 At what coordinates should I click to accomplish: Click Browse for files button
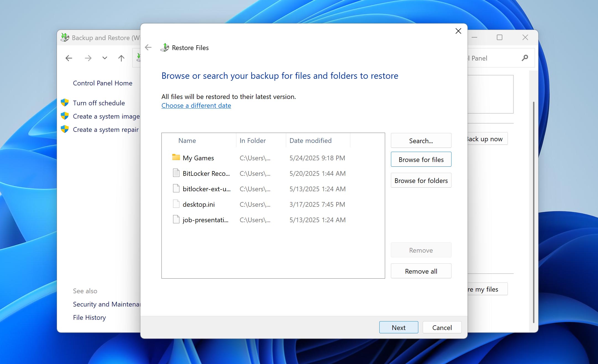click(421, 159)
